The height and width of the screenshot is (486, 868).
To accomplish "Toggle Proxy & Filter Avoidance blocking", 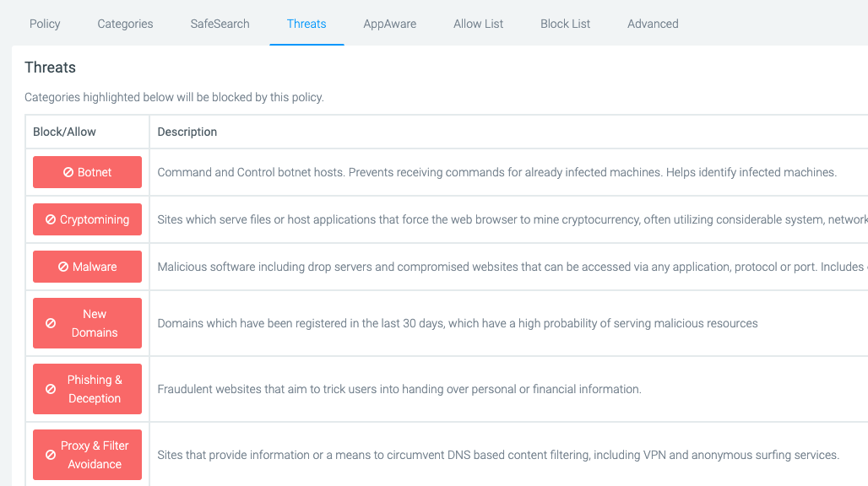I will point(88,455).
